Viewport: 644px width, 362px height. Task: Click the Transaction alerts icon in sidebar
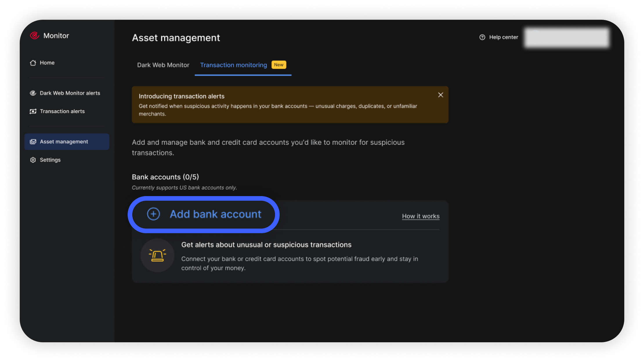pos(33,111)
